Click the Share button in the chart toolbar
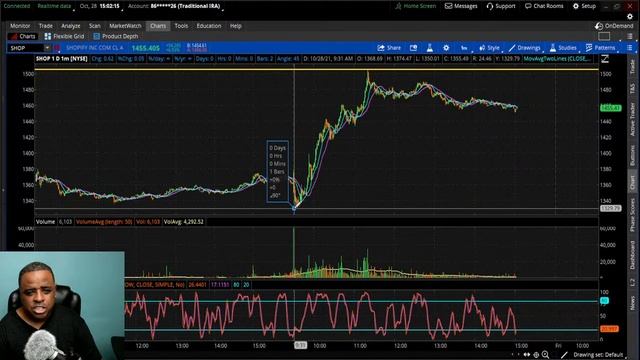The height and width of the screenshot is (360, 640). coord(389,48)
